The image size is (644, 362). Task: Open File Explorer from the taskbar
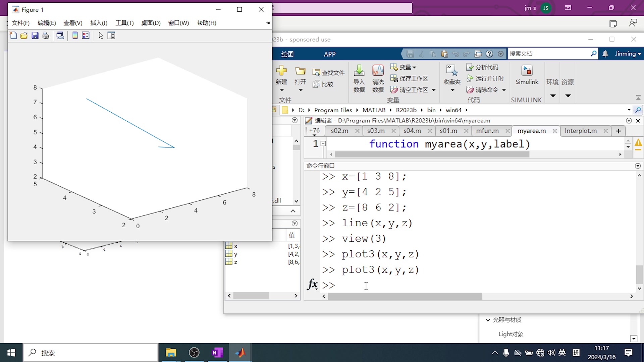point(171,353)
